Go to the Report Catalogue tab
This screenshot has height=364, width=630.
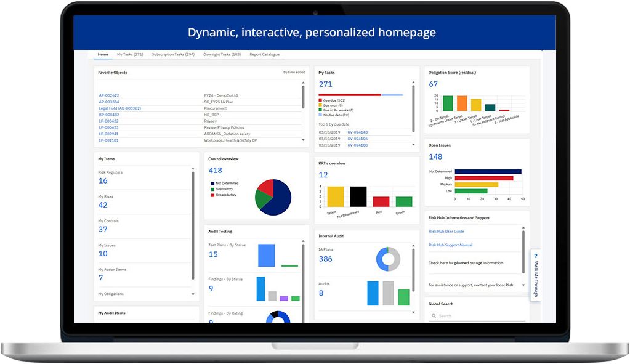coord(264,54)
